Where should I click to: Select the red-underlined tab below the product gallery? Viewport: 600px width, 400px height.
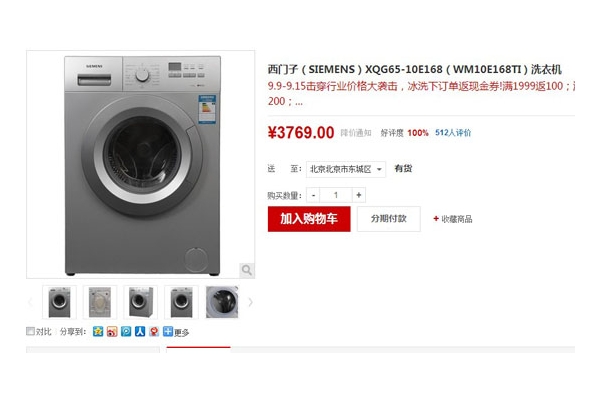coord(198,349)
